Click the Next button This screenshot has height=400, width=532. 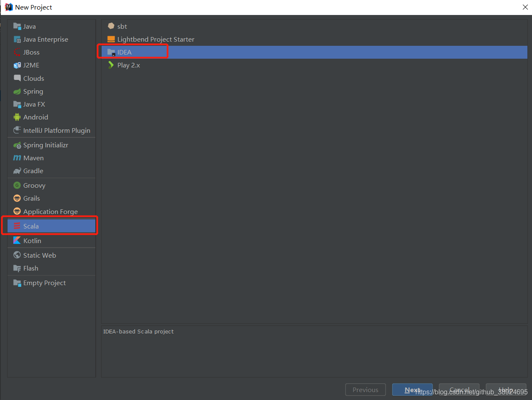point(412,390)
